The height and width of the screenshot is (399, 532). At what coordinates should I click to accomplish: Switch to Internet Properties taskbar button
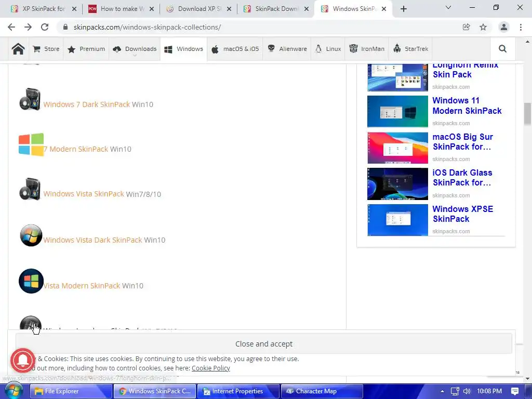238,391
